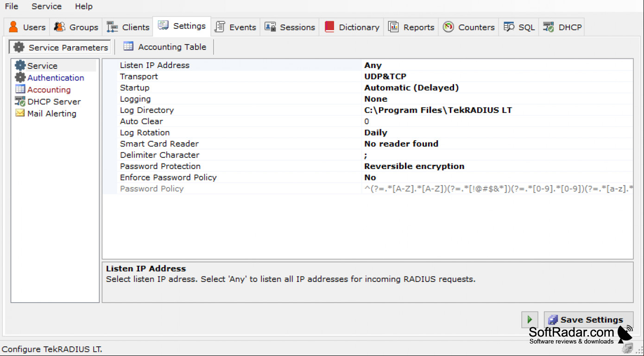Viewport: 644px width, 356px height.
Task: Click the Auto Clear value field
Action: pyautogui.click(x=497, y=121)
